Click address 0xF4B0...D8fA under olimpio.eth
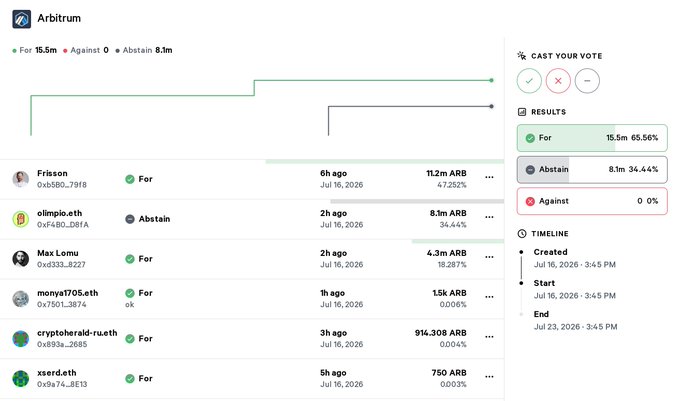The height and width of the screenshot is (401, 680). point(63,225)
